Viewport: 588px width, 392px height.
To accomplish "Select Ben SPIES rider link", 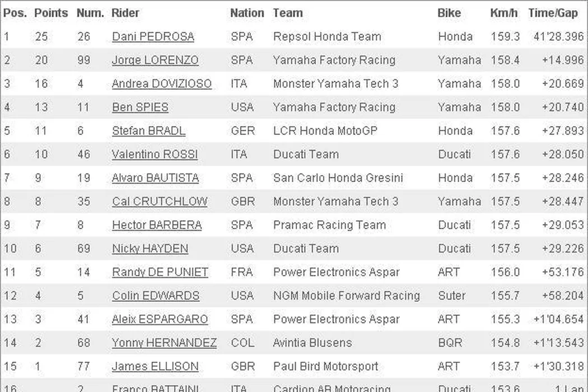I will (140, 108).
